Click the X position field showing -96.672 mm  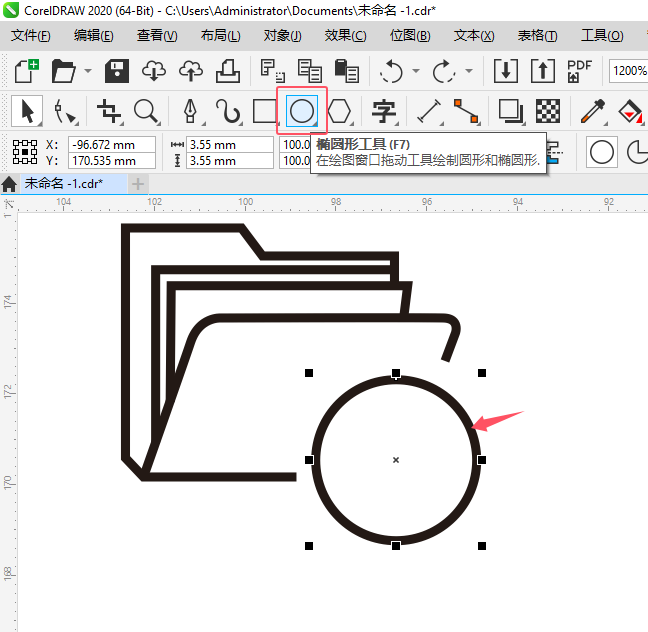point(111,145)
